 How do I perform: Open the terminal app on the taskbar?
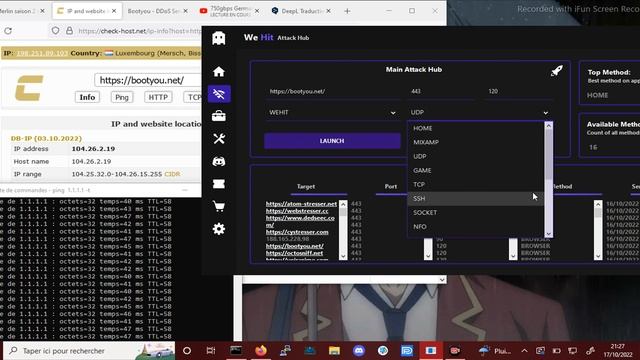(x=236, y=351)
